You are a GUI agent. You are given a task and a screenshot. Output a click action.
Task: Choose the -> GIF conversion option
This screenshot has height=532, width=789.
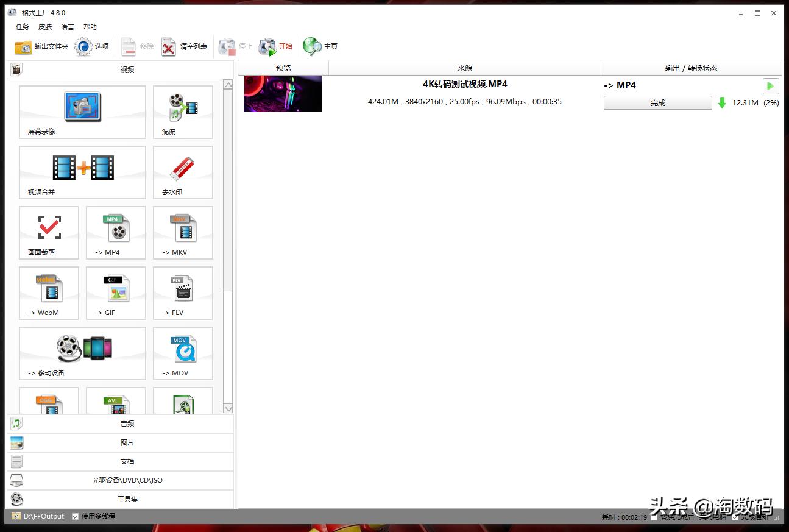(115, 293)
